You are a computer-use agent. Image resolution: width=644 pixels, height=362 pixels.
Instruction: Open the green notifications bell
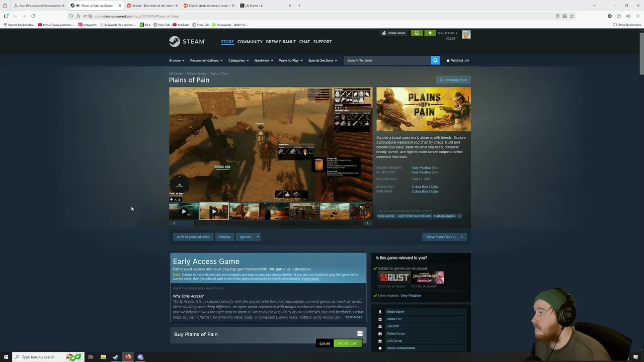[x=430, y=33]
